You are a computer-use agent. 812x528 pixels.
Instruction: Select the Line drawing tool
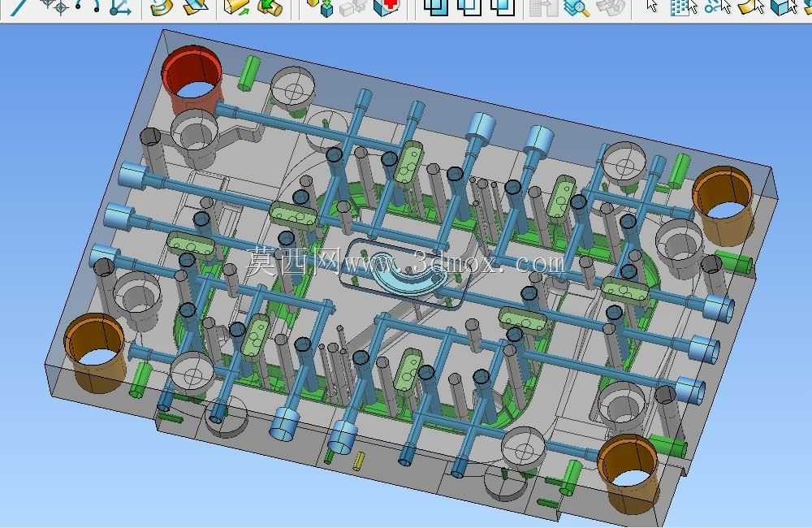pyautogui.click(x=19, y=6)
